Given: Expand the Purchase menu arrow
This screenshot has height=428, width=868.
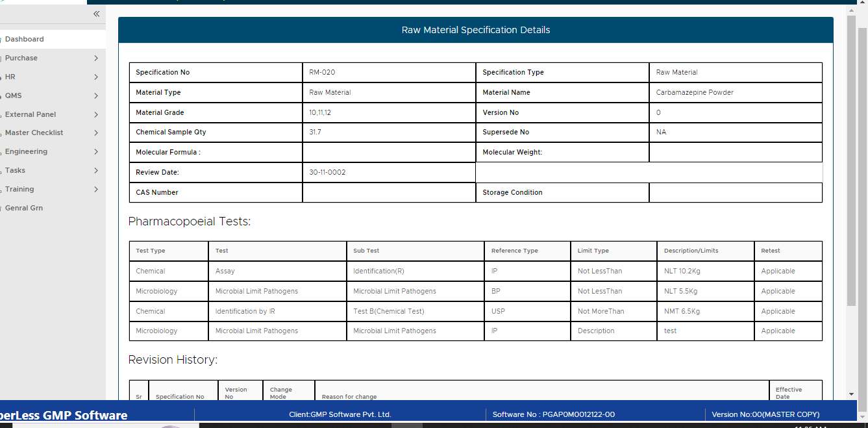Looking at the screenshot, I should click(x=96, y=58).
